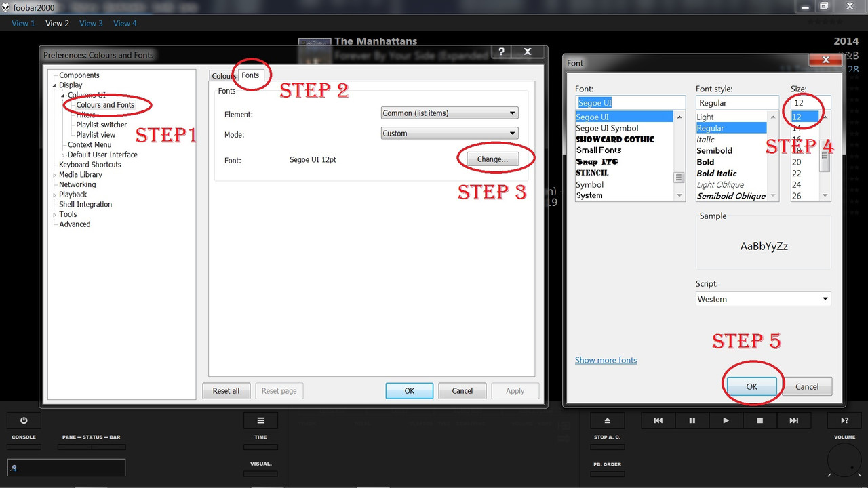Skip to the previous track
868x488 pixels.
coord(658,420)
